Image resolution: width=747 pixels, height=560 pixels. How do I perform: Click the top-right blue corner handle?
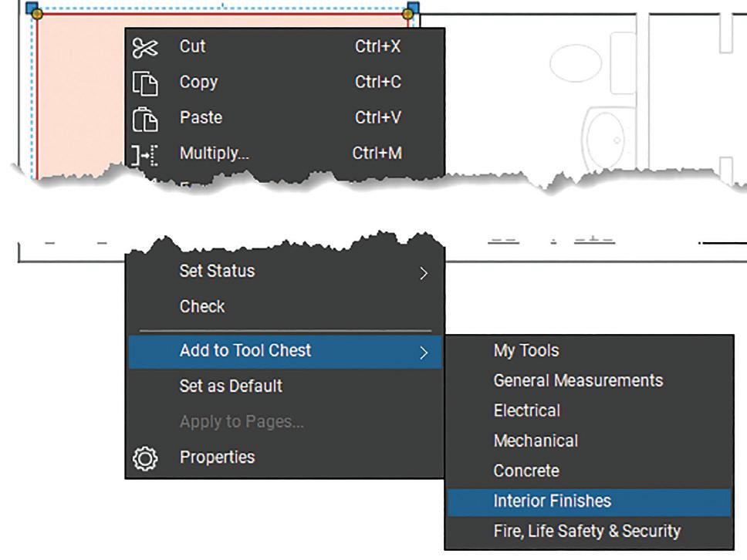point(414,7)
